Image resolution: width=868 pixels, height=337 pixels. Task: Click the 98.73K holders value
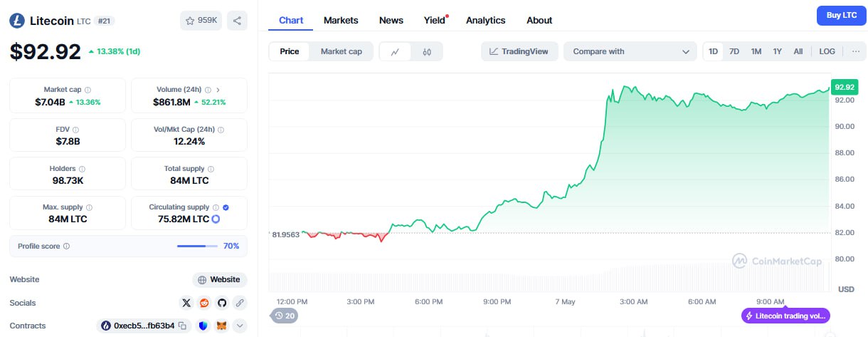[68, 180]
